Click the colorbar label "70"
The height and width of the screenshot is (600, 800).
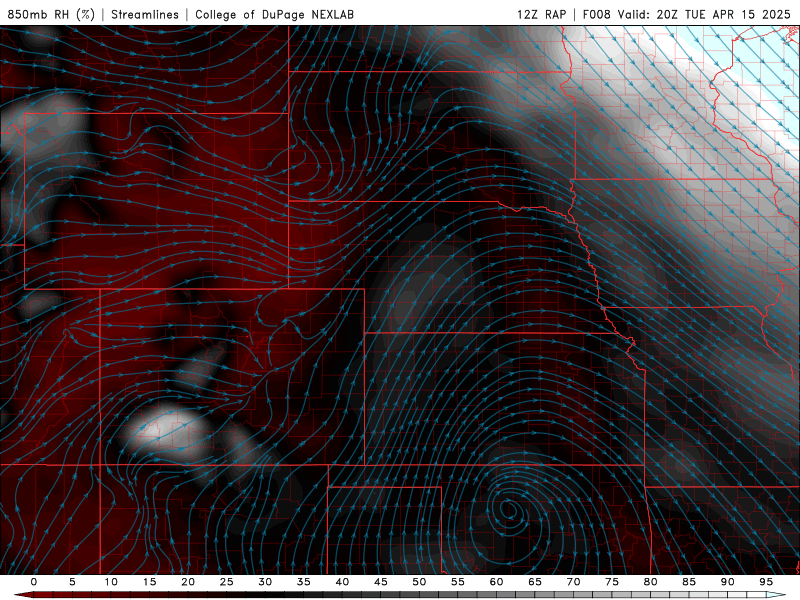[573, 582]
